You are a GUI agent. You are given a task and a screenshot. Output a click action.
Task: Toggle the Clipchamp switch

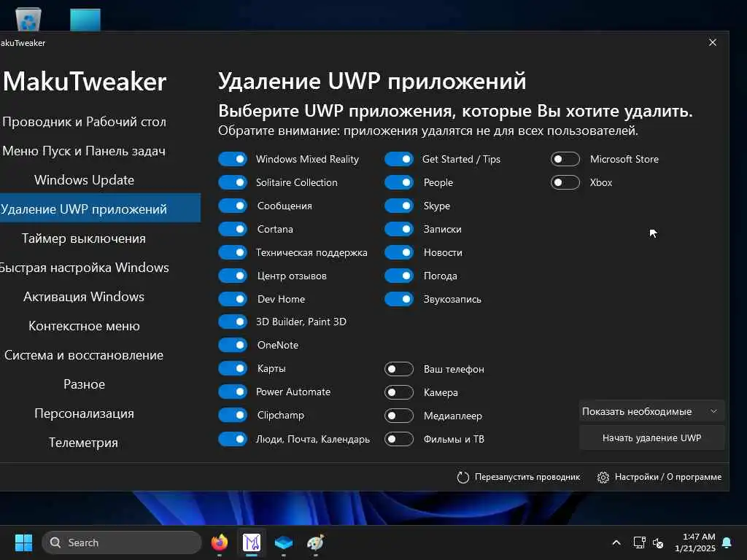point(233,415)
